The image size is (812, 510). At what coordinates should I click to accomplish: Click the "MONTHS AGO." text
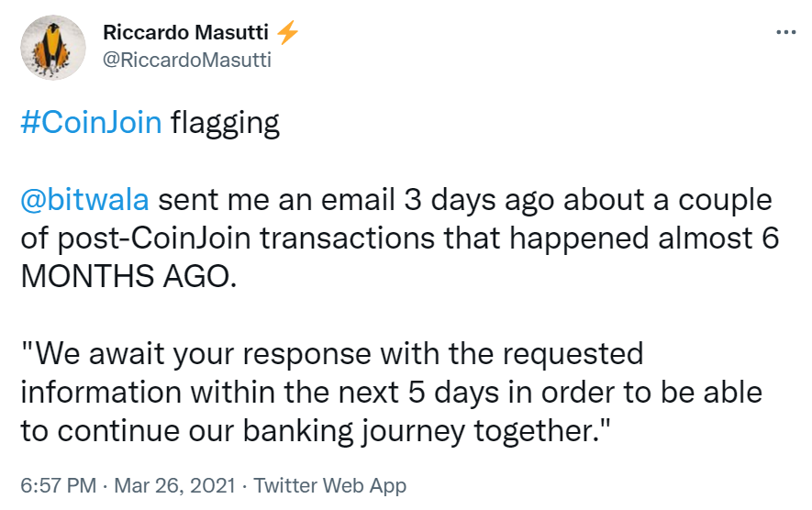coord(128,277)
